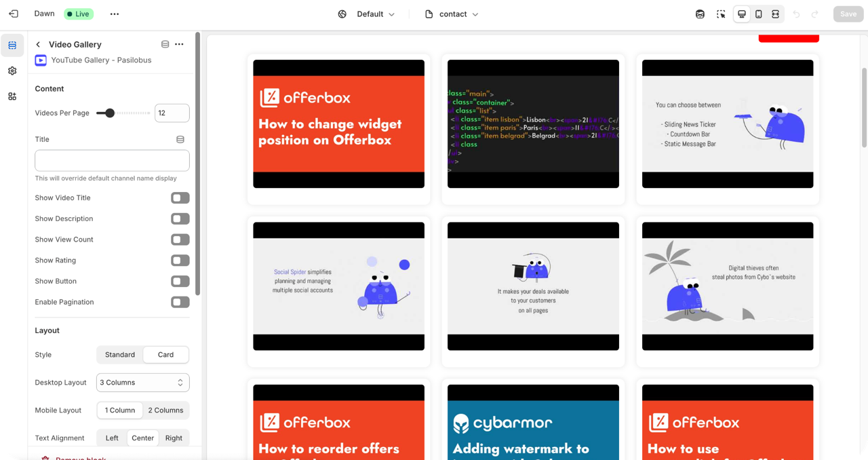Select Standard style option
Viewport: 868px width, 460px height.
coord(120,355)
